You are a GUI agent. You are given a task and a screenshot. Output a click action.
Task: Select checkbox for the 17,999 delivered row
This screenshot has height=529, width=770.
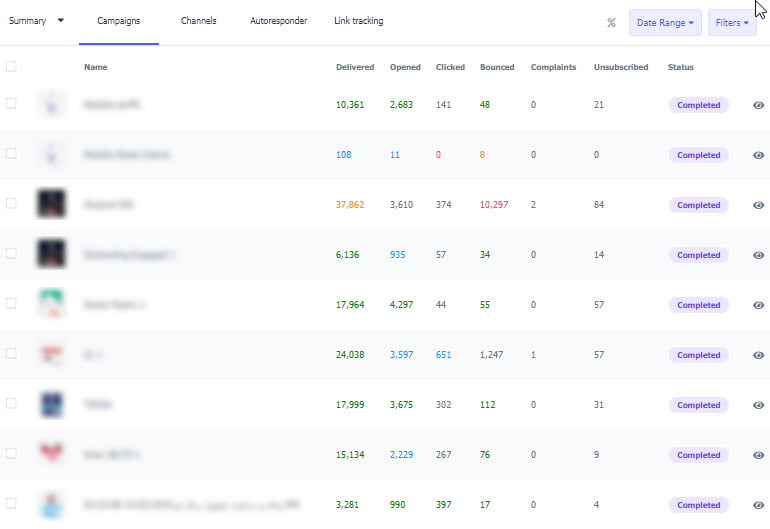(x=11, y=403)
